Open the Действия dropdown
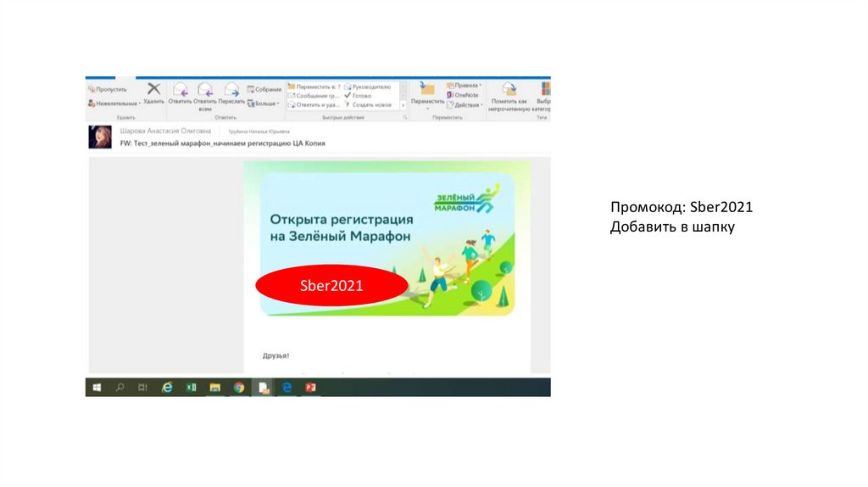This screenshot has width=868, height=487. [x=465, y=104]
